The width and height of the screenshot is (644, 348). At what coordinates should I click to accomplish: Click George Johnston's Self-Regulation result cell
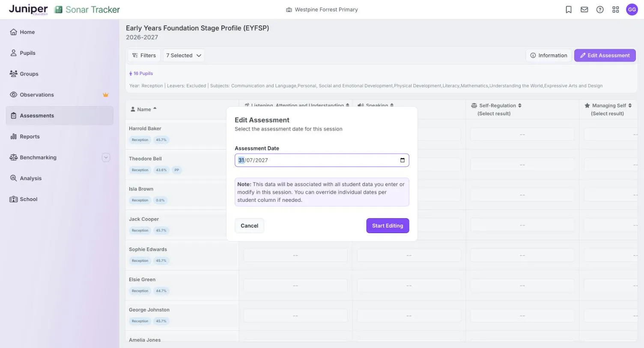pyautogui.click(x=522, y=316)
